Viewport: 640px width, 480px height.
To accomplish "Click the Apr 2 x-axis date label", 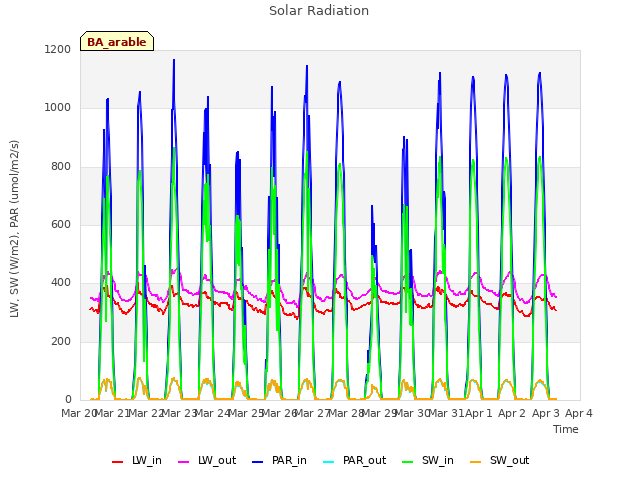I will [512, 413].
